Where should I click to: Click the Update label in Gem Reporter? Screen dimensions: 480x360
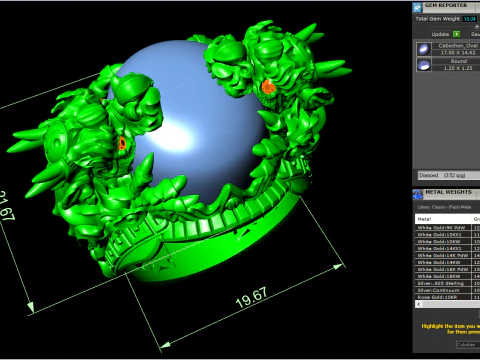(440, 34)
